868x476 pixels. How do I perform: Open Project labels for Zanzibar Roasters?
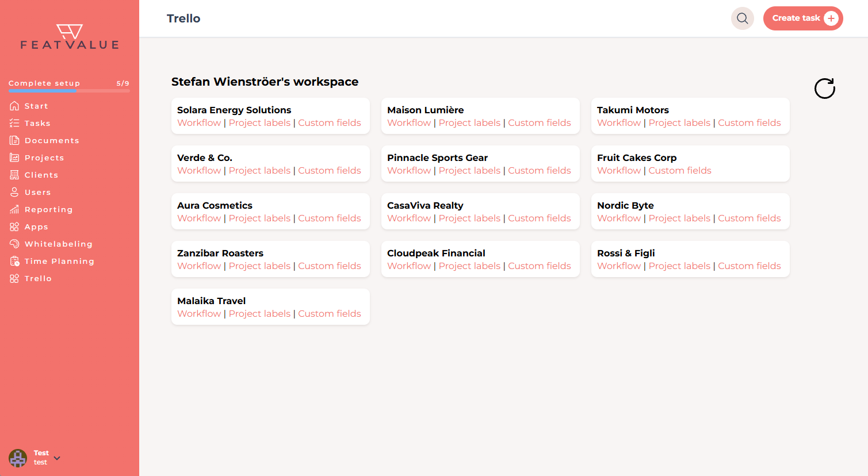point(259,266)
